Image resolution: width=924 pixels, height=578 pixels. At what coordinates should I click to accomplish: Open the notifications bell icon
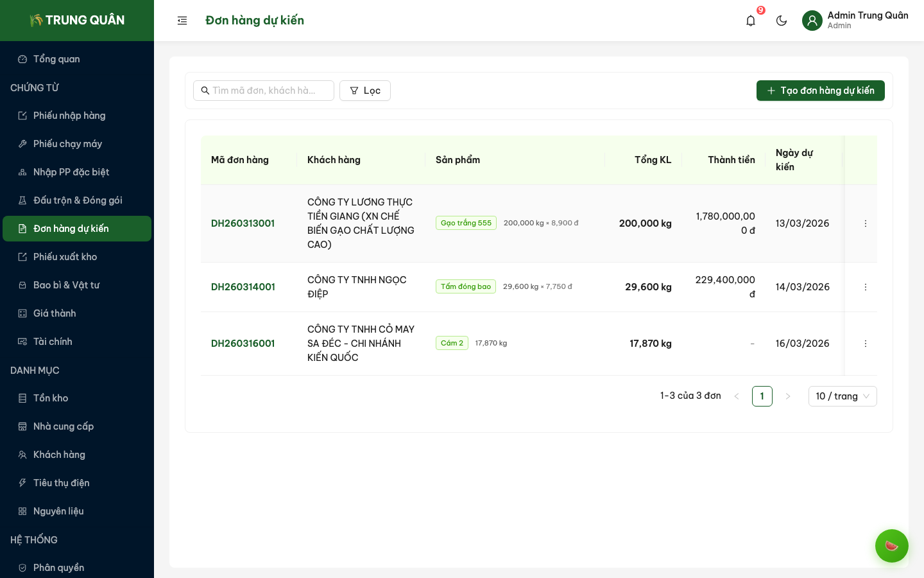(x=750, y=21)
